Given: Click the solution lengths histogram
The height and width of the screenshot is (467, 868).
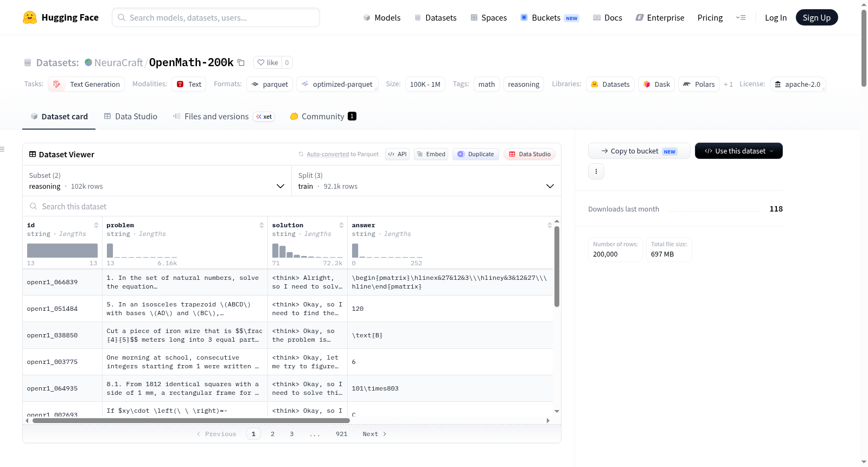Looking at the screenshot, I should tap(308, 251).
